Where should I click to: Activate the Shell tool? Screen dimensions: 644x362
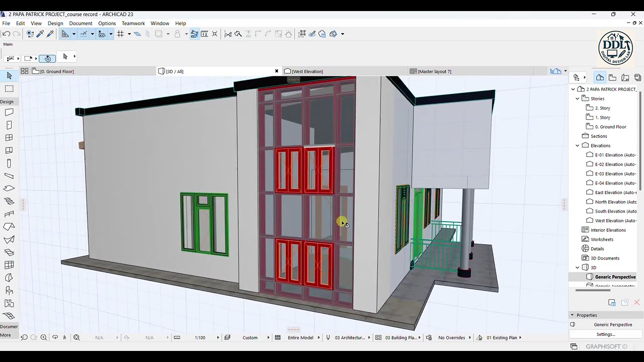pos(9,240)
